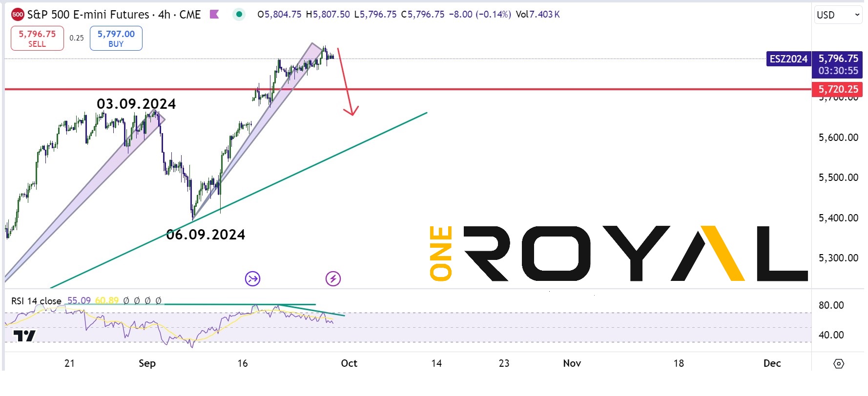This screenshot has width=868, height=396.
Task: Click the 0.25 spread value
Action: click(77, 38)
